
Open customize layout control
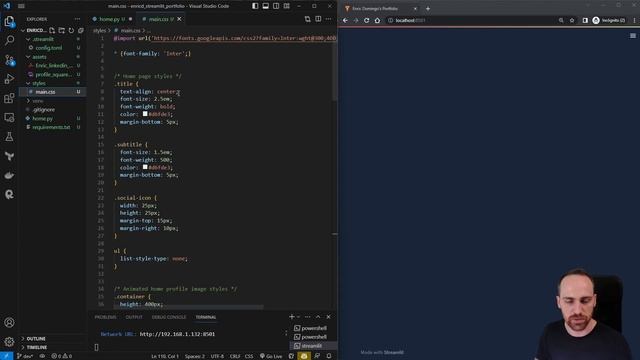287,6
